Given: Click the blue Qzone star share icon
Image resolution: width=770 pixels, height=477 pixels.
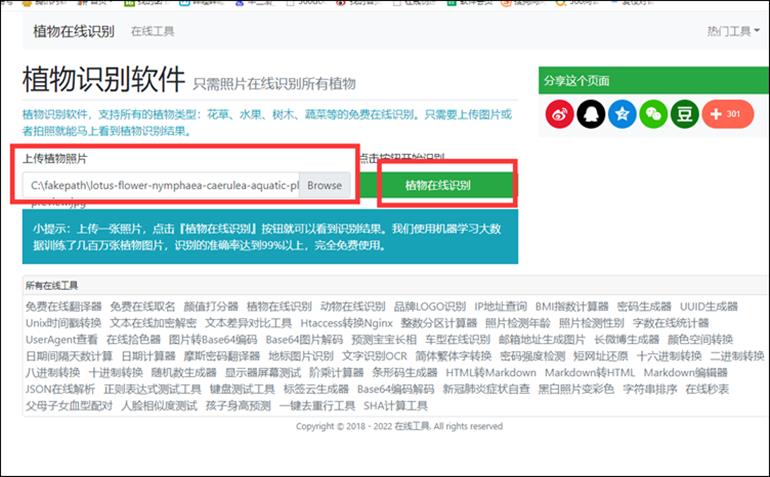Looking at the screenshot, I should pos(622,114).
